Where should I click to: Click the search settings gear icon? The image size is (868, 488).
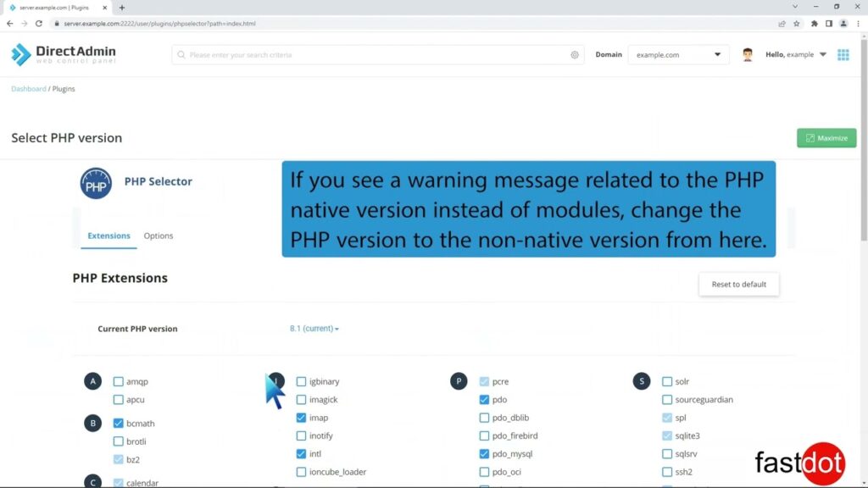pyautogui.click(x=574, y=55)
